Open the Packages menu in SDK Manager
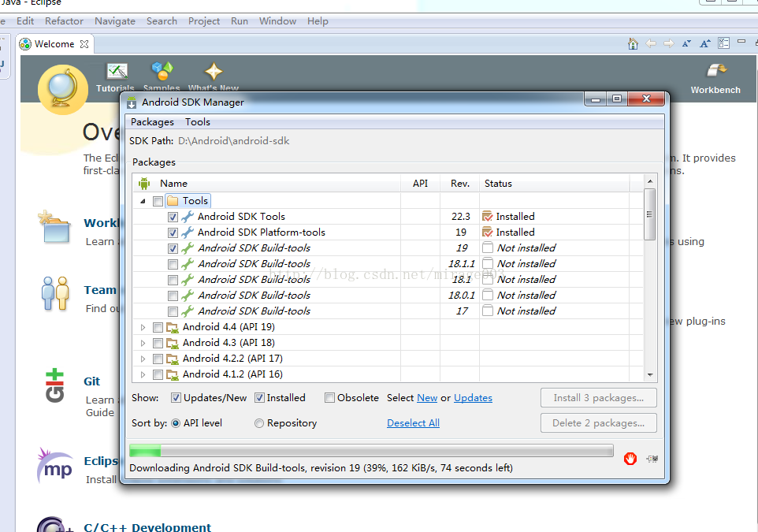Image resolution: width=758 pixels, height=532 pixels. click(152, 122)
